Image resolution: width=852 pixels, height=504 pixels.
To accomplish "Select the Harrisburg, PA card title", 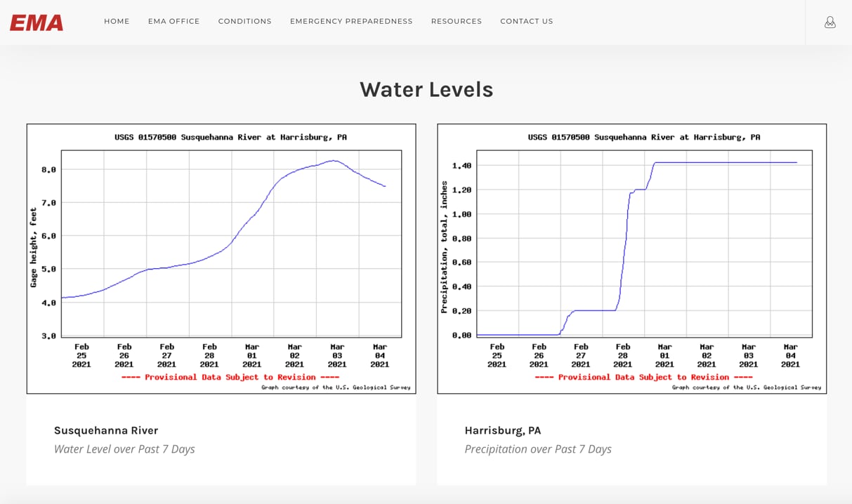I will pos(502,430).
